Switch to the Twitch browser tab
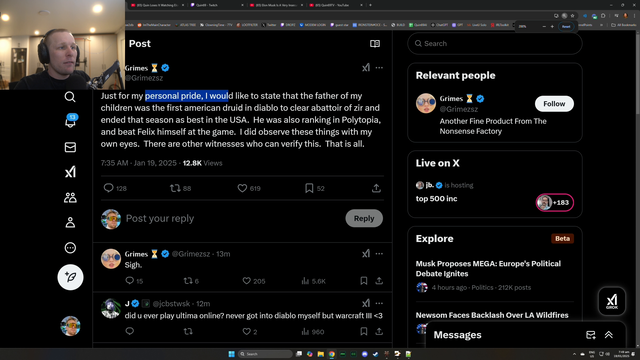 [x=216, y=5]
